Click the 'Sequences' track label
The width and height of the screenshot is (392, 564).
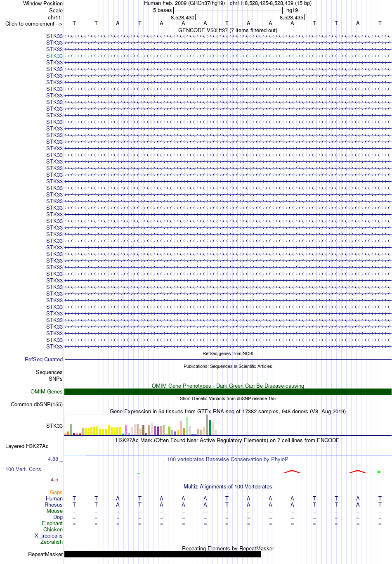49,372
